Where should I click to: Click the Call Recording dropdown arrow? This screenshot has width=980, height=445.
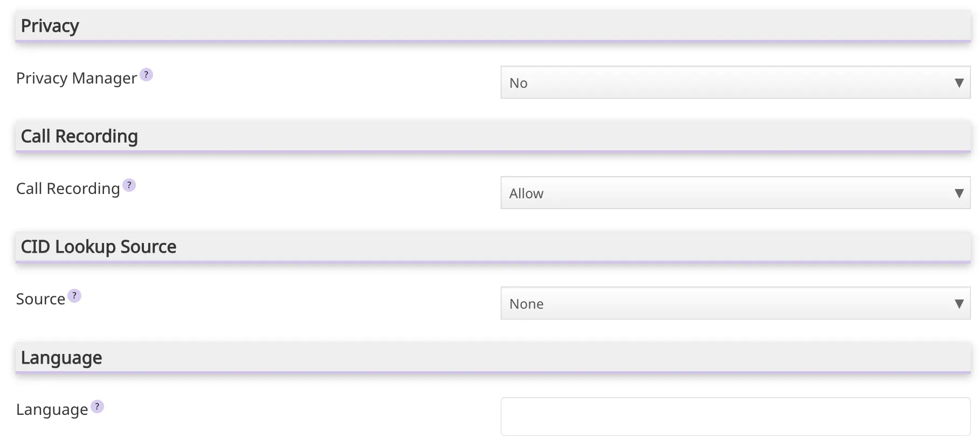[x=959, y=193]
